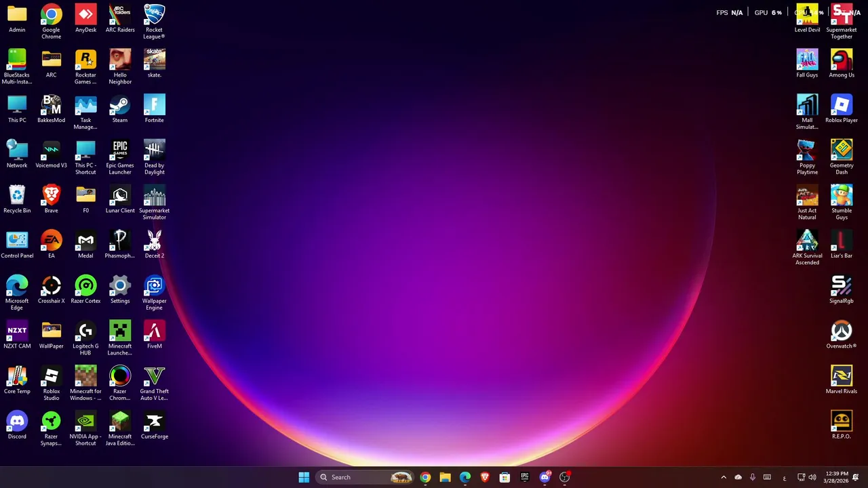Click the Fortnite desktop icon
The width and height of the screenshot is (868, 488).
pyautogui.click(x=154, y=105)
